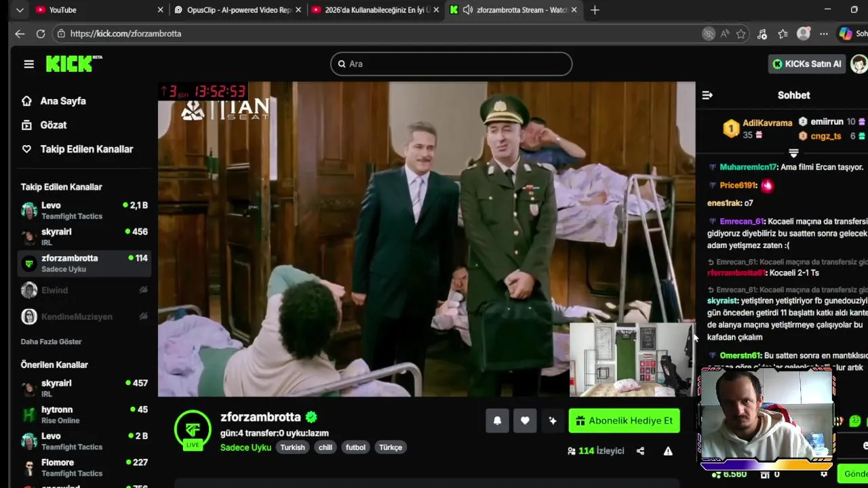This screenshot has height=488, width=868.
Task: Report stream with warning triangle icon
Action: click(668, 451)
